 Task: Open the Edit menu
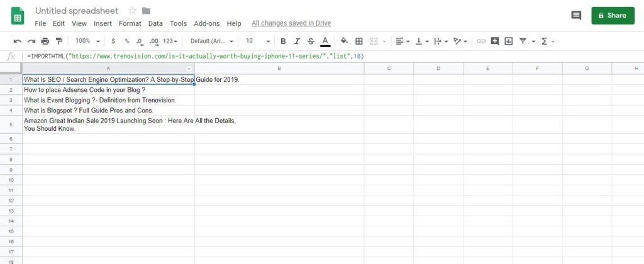coord(58,23)
